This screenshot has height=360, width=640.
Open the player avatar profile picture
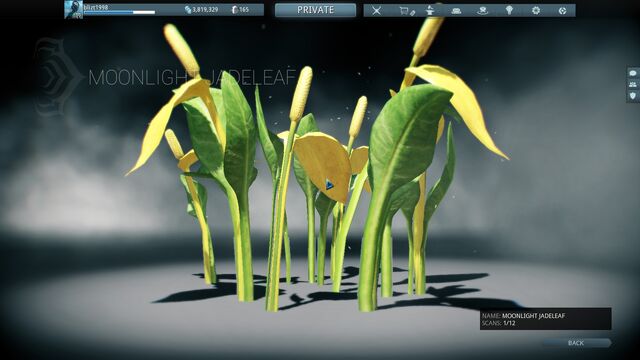pyautogui.click(x=73, y=9)
